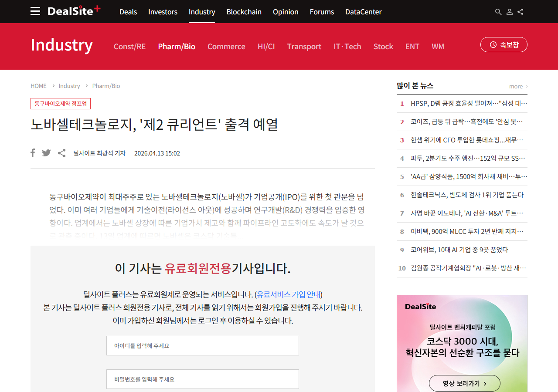Click 영상 보러가기 banner button
Viewport: 558px width, 392px height.
click(x=464, y=383)
